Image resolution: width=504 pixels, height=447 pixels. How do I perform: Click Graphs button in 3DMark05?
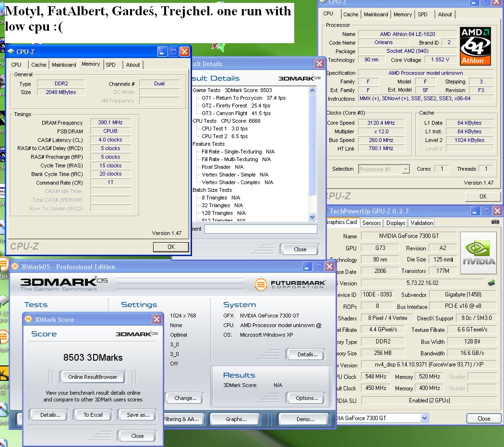(236, 419)
